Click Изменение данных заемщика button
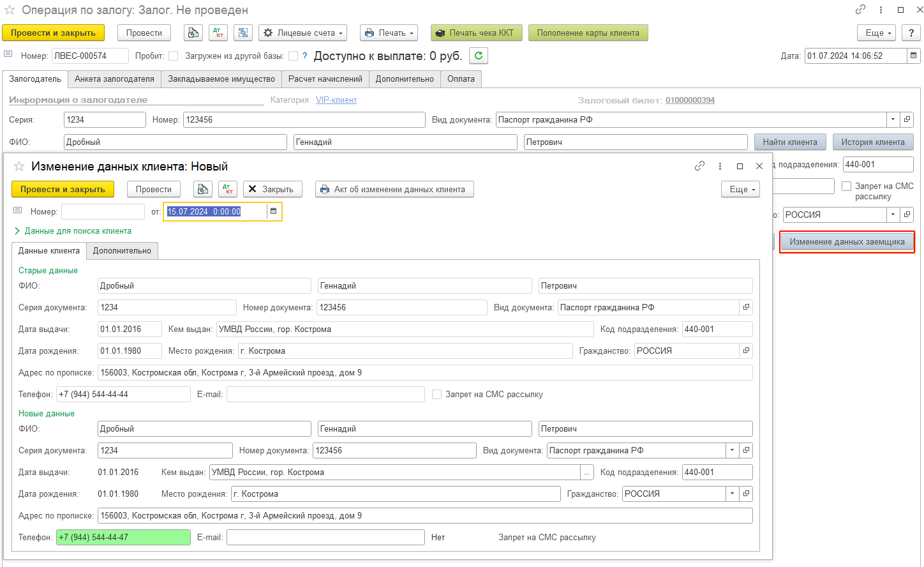This screenshot has height=567, width=924. click(847, 241)
